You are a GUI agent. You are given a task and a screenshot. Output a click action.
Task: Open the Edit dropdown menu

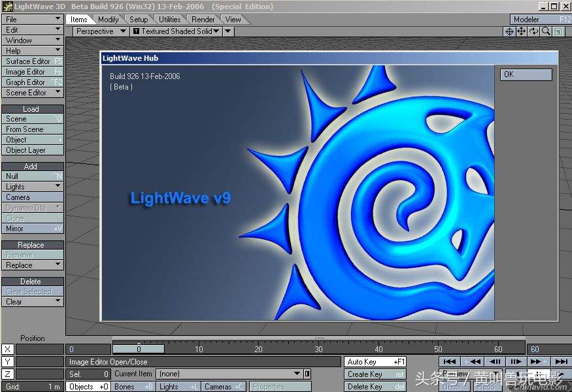(33, 30)
